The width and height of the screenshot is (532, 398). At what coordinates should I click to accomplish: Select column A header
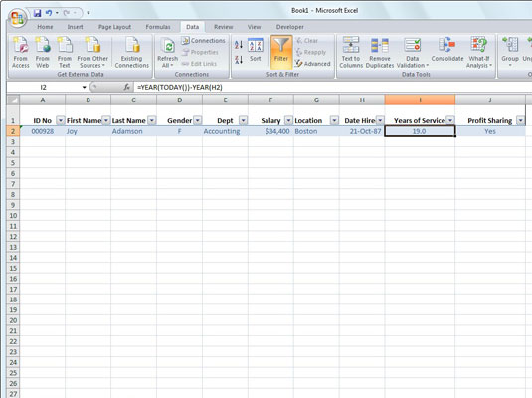[x=43, y=99]
